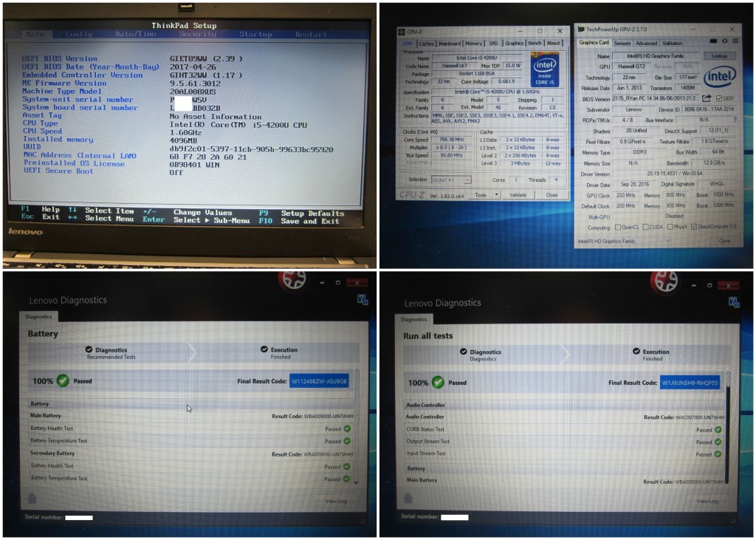Click the Final Result Code W11249BZW-JGU9GB field
756x540 pixels.
pyautogui.click(x=319, y=380)
